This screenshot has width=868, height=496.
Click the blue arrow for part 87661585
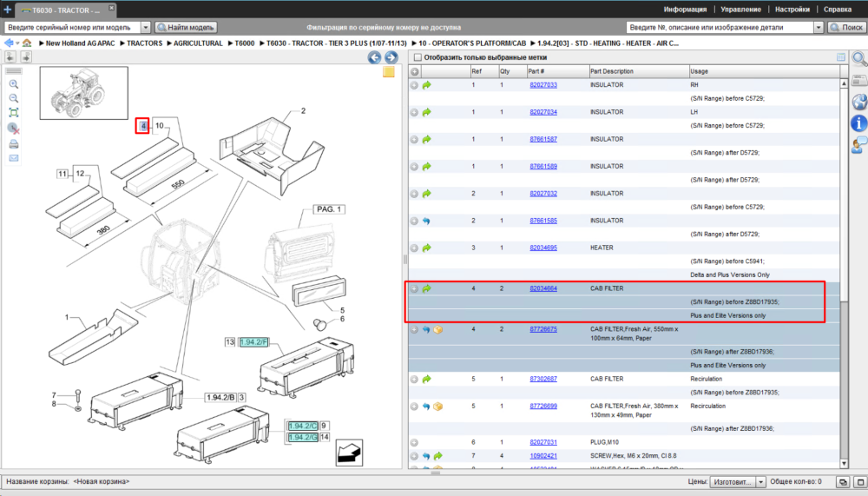point(426,222)
